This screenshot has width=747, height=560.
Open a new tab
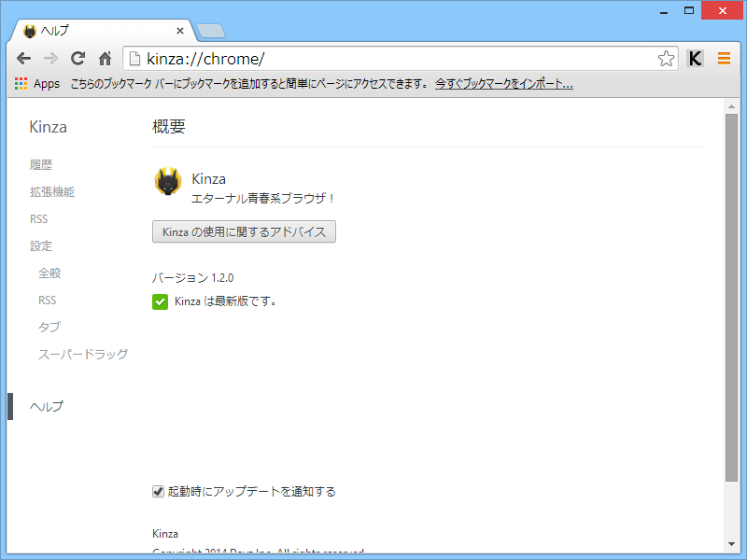(x=210, y=30)
